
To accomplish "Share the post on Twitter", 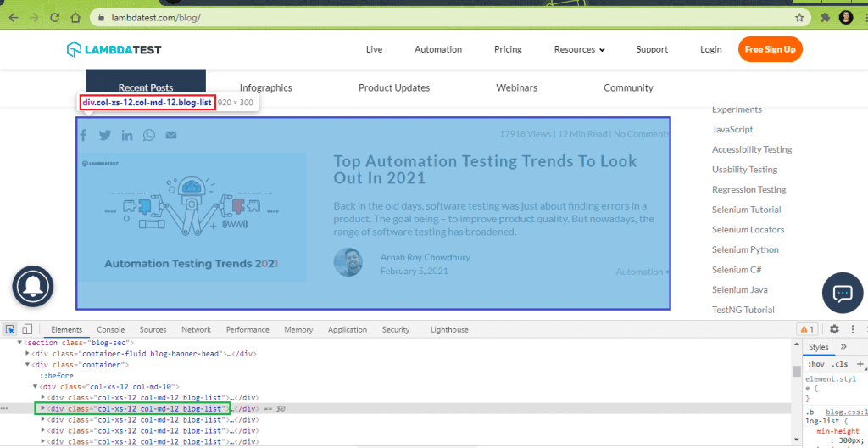I will pyautogui.click(x=105, y=135).
